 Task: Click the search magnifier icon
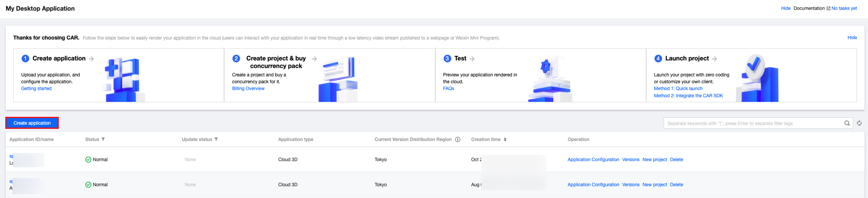point(847,123)
